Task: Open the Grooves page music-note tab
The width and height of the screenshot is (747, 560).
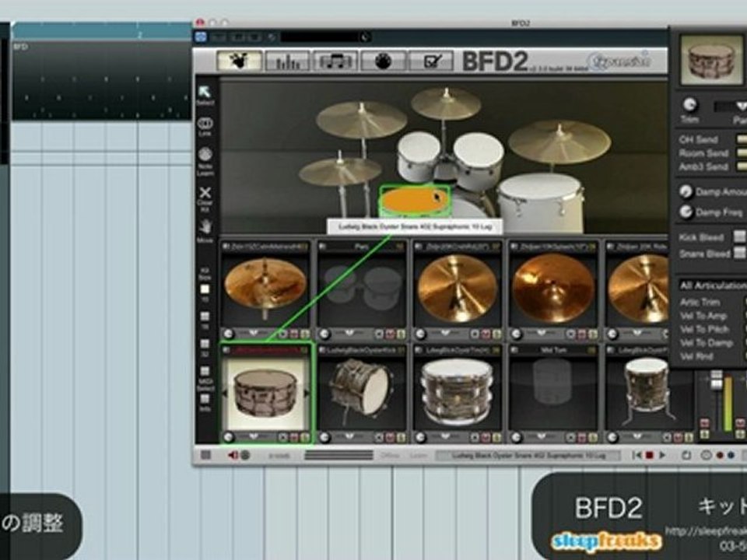Action: [x=335, y=61]
